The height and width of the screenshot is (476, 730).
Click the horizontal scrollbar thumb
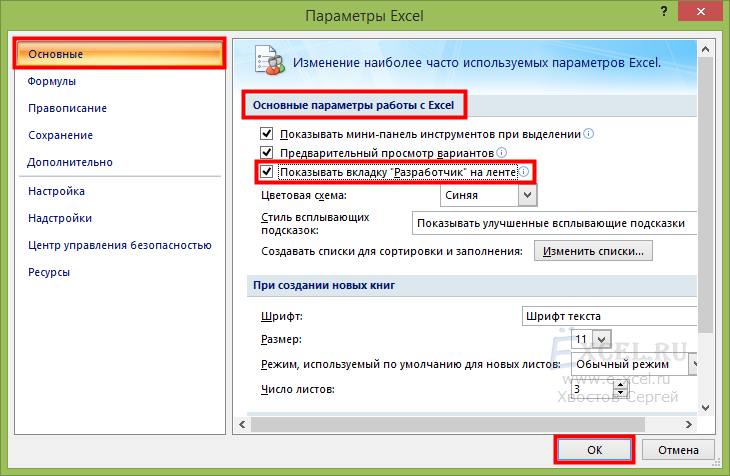click(448, 424)
